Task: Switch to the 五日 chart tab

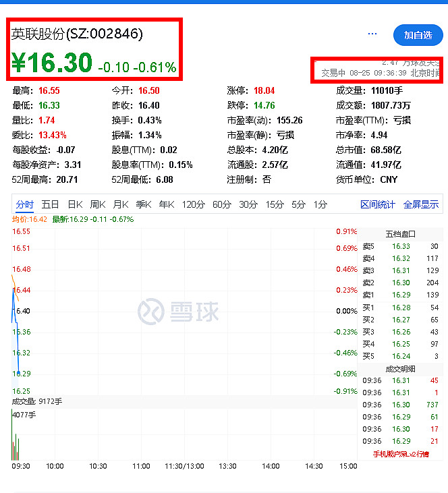Action: [51, 204]
